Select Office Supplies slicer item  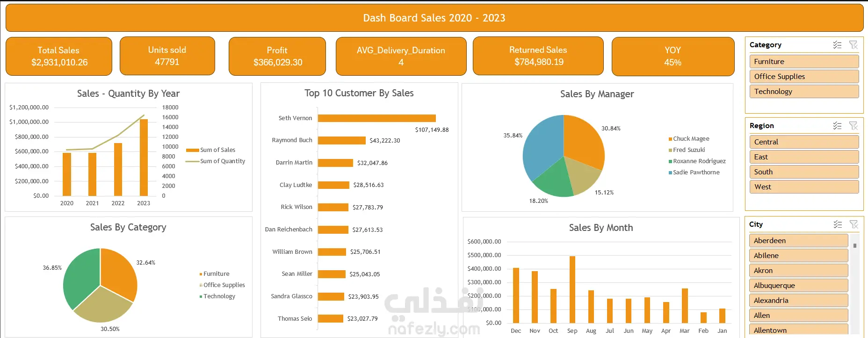pos(804,76)
